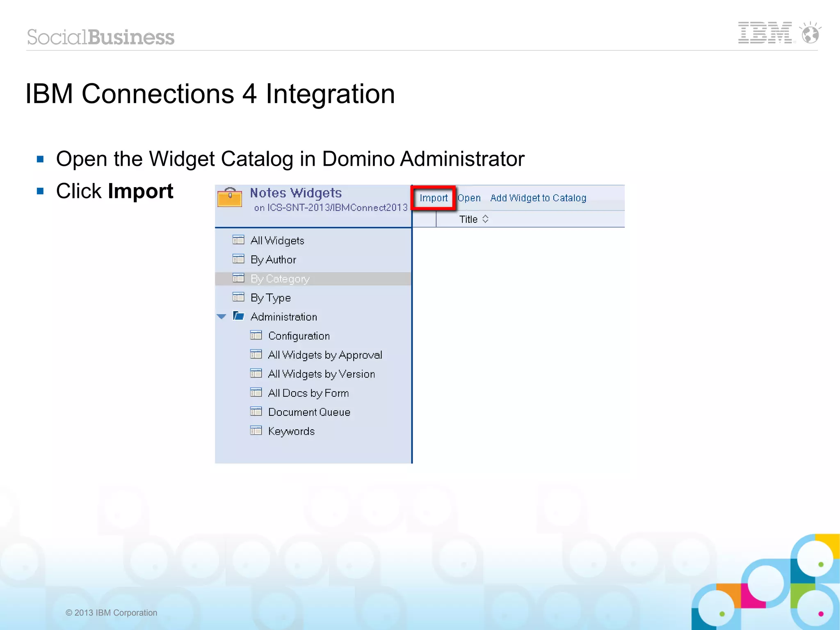Click the By Category view icon

tap(238, 278)
